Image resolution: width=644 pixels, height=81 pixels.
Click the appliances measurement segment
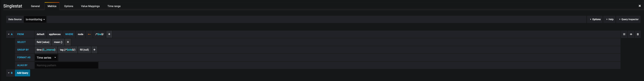[x=55, y=34]
